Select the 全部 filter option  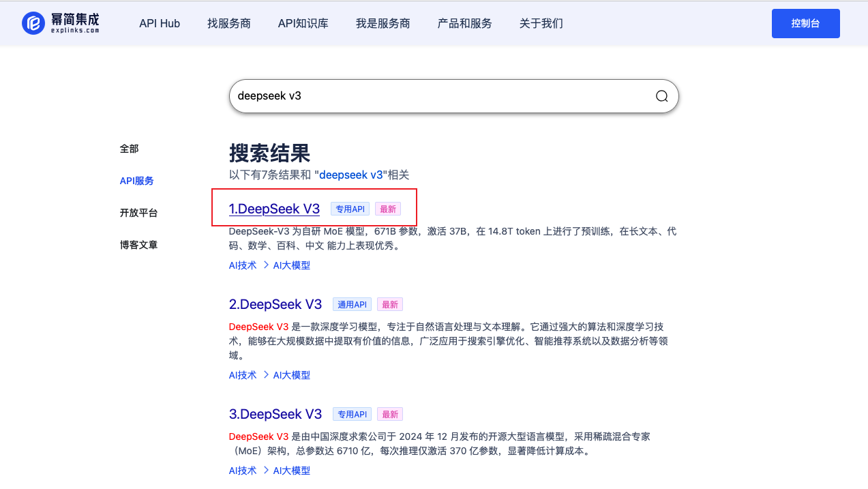[130, 148]
